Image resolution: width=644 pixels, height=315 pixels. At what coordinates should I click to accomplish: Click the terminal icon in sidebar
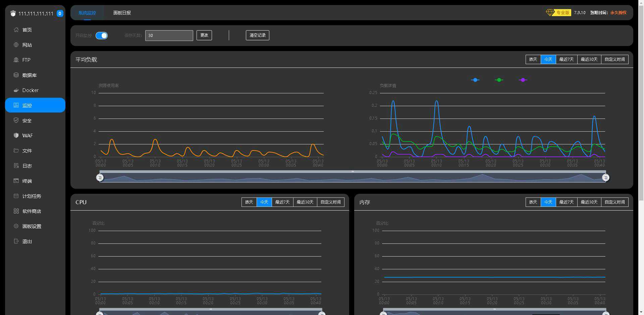[16, 181]
